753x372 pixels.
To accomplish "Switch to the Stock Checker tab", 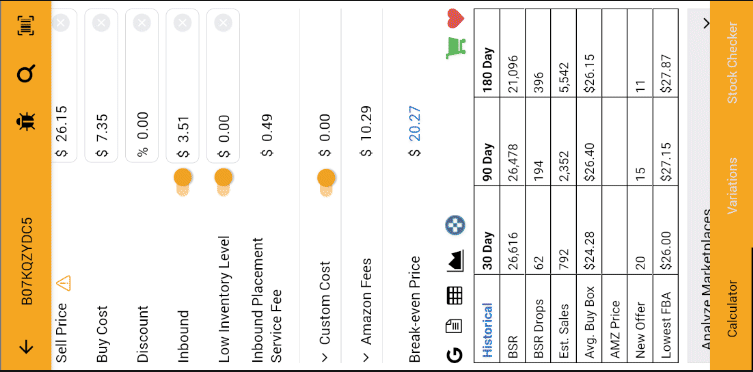I will point(732,62).
